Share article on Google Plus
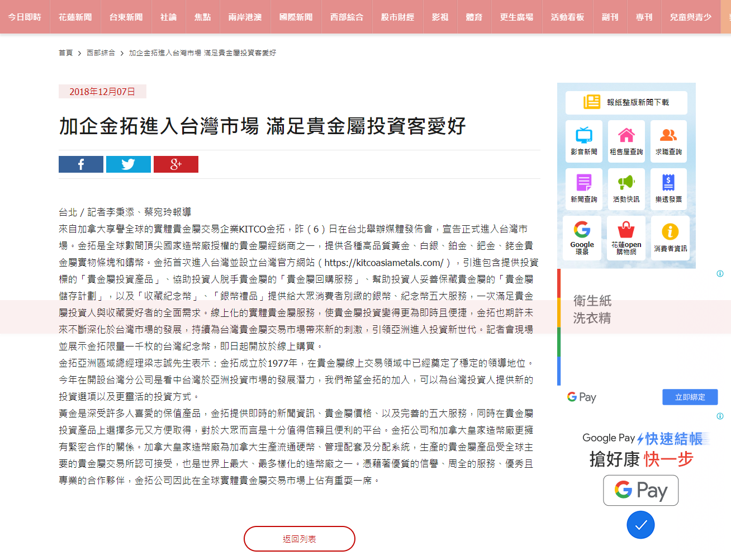 (176, 164)
